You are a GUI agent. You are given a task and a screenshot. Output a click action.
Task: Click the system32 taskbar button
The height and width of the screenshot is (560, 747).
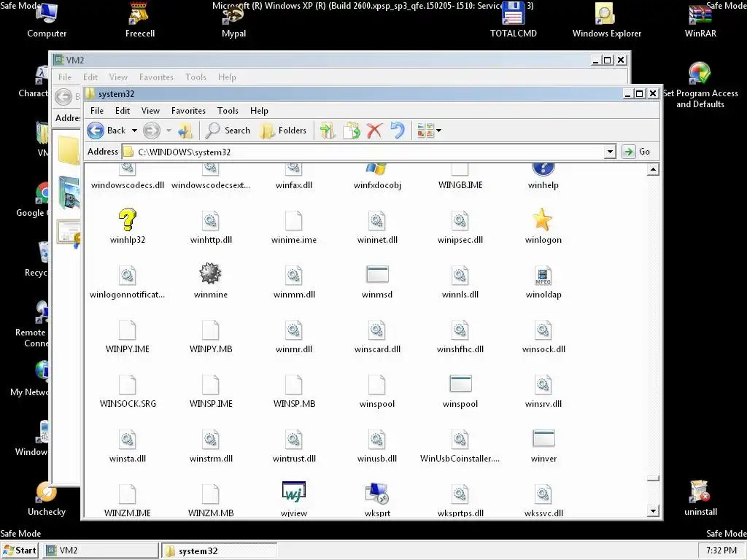219,551
